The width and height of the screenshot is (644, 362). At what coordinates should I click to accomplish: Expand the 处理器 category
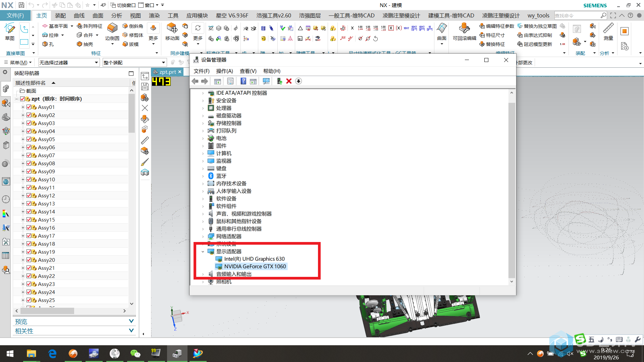203,108
